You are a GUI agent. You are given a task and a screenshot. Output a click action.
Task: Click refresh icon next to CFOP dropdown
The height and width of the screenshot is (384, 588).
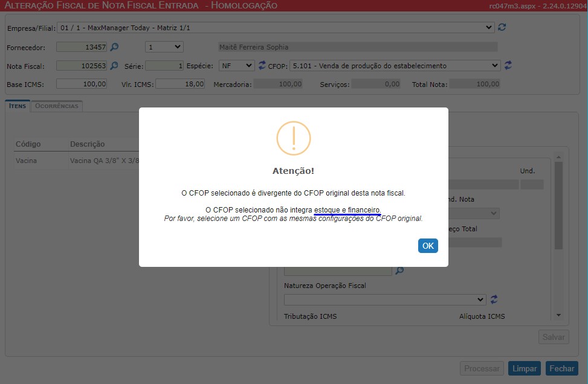pyautogui.click(x=508, y=65)
